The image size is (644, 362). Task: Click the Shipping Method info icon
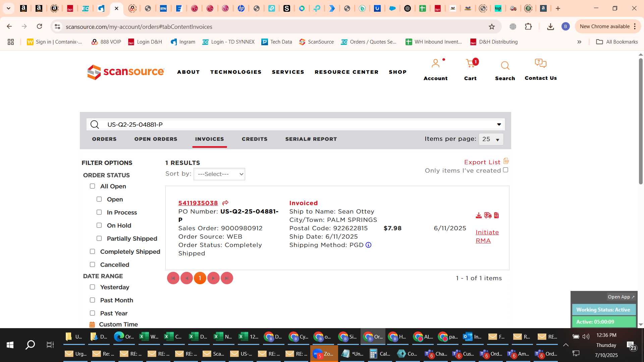368,245
